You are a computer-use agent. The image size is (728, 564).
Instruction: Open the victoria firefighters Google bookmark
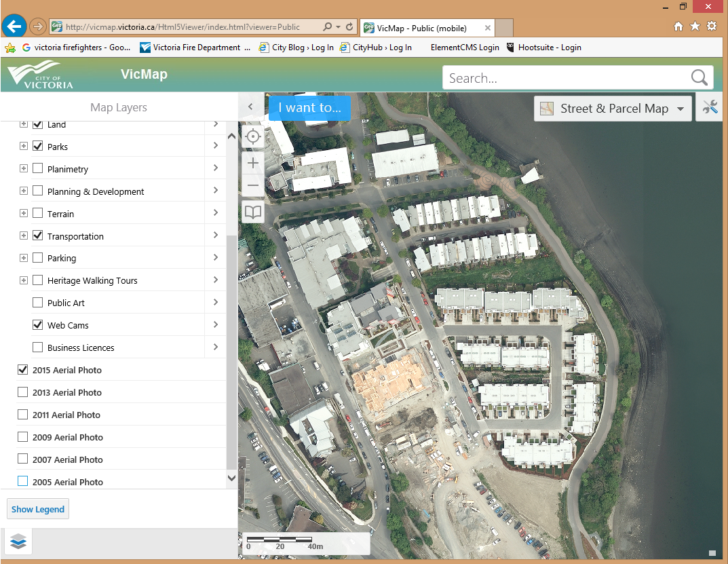76,48
